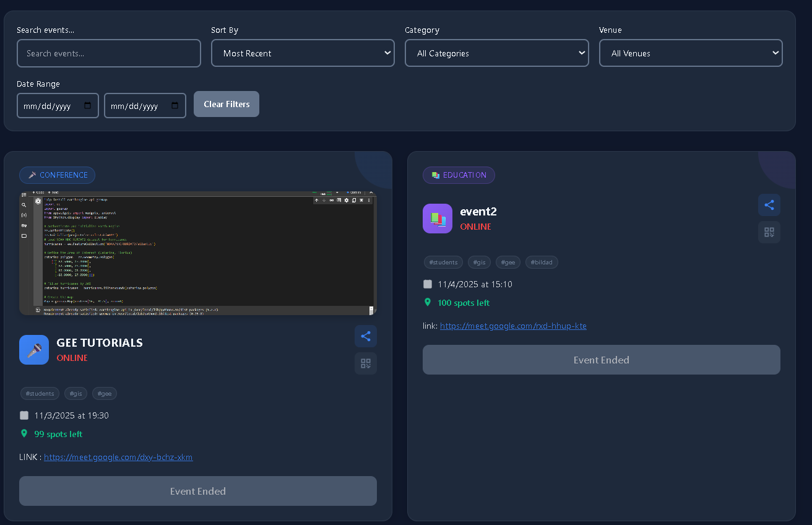
Task: Open the meet.google.com/dxy-bchz-xkm link
Action: click(118, 458)
